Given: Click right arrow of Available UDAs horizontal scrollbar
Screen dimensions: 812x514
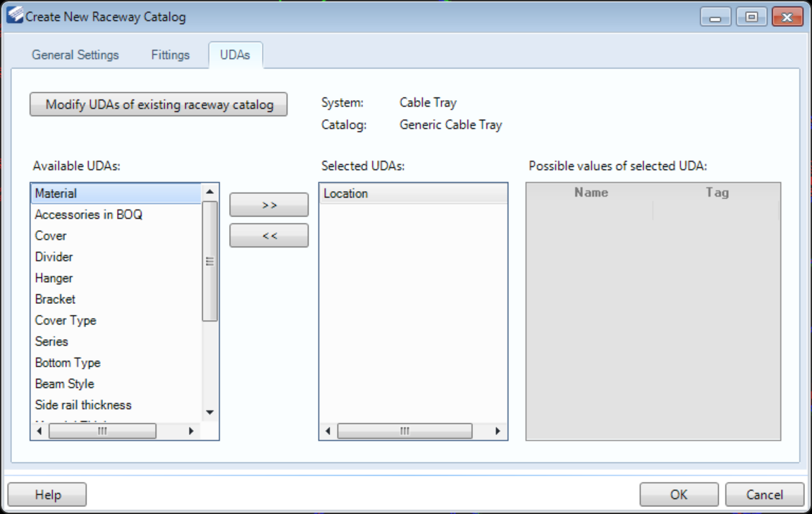Looking at the screenshot, I should (191, 431).
